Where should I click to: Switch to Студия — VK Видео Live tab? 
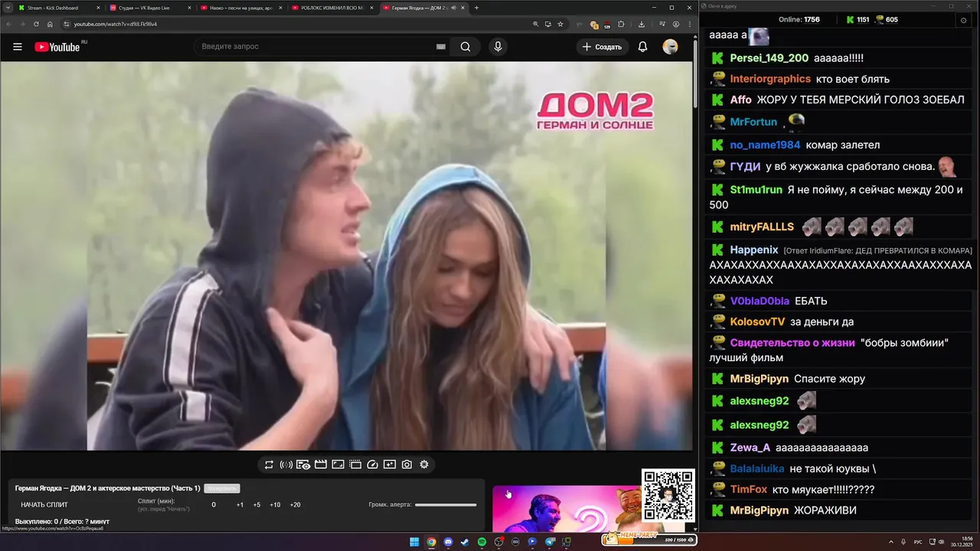[x=150, y=8]
